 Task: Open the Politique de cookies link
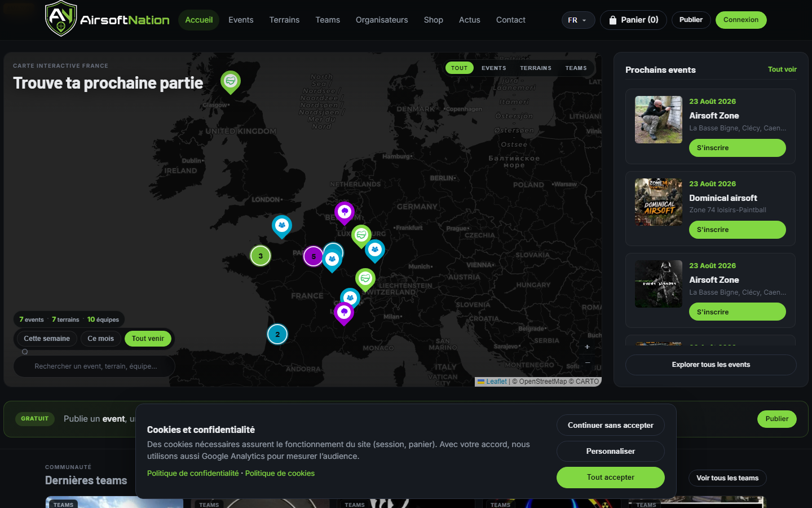tap(280, 474)
